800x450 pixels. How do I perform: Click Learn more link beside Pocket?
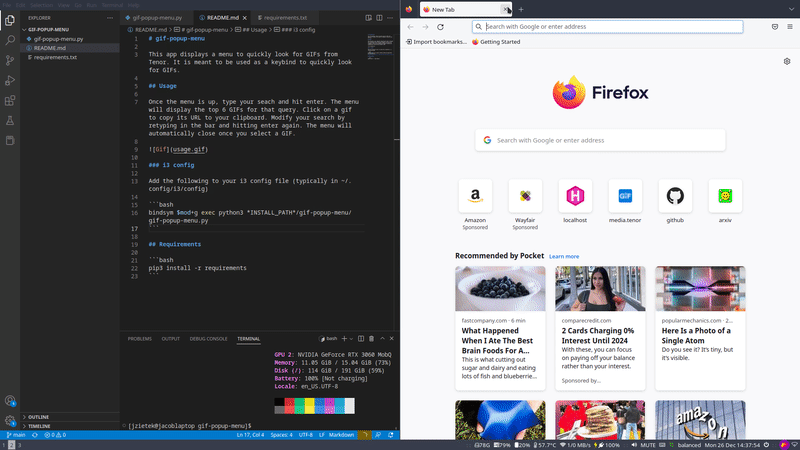pyautogui.click(x=564, y=257)
